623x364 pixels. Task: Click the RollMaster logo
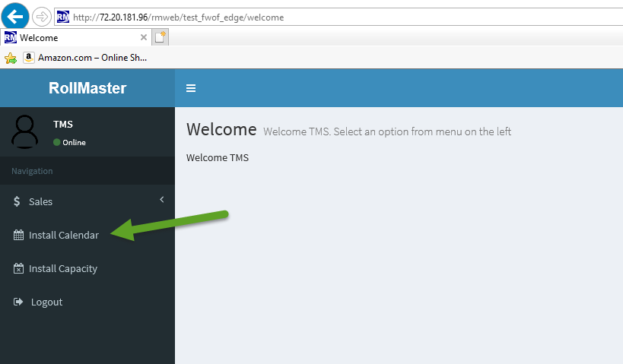pyautogui.click(x=87, y=88)
